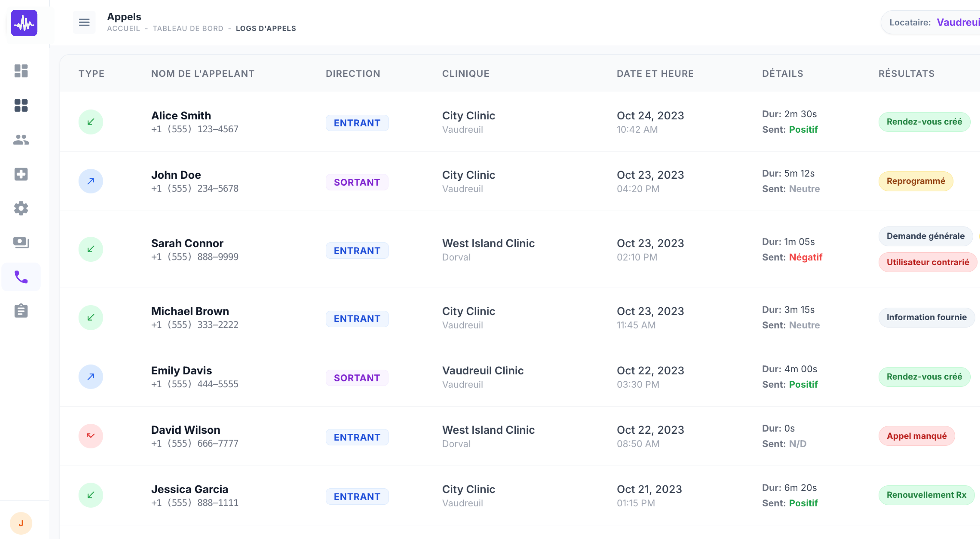980x539 pixels.
Task: Toggle the hamburger menu button
Action: [84, 22]
